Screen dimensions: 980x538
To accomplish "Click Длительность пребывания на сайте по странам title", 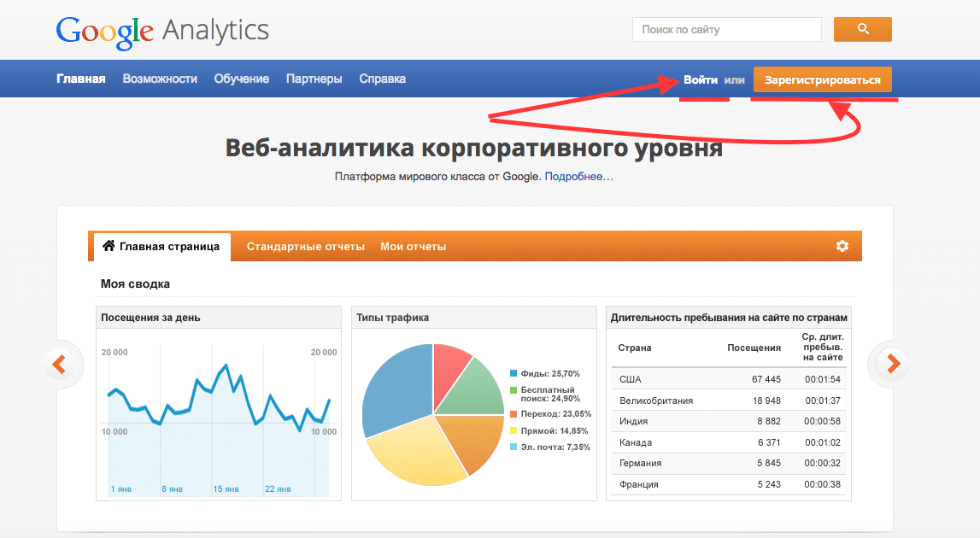I will coord(729,318).
